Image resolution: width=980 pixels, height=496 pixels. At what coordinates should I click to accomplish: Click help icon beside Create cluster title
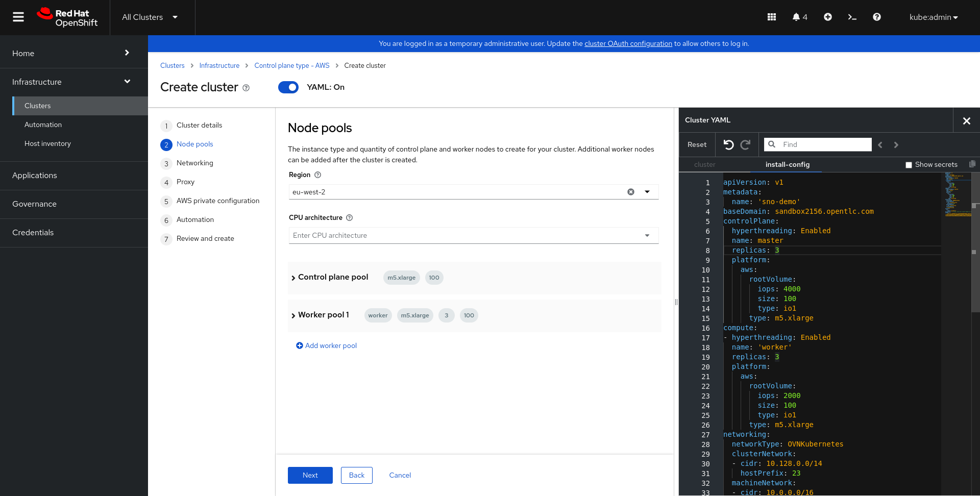[x=246, y=88]
